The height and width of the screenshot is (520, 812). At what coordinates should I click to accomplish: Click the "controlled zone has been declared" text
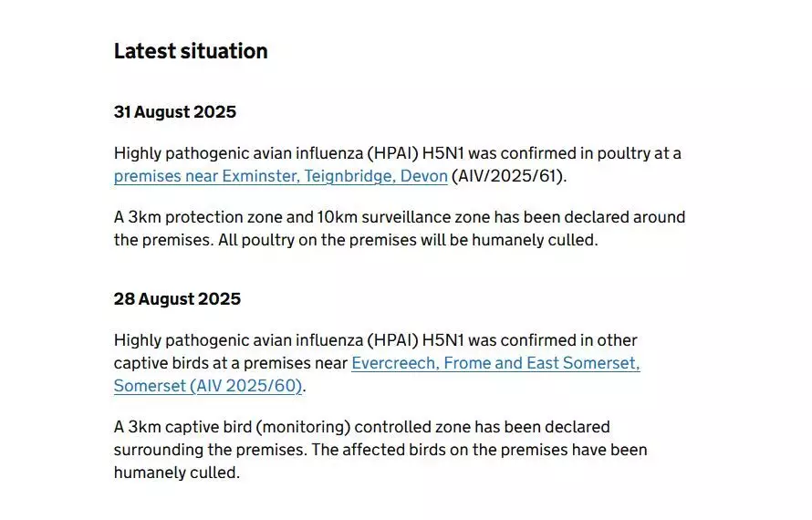pos(483,427)
